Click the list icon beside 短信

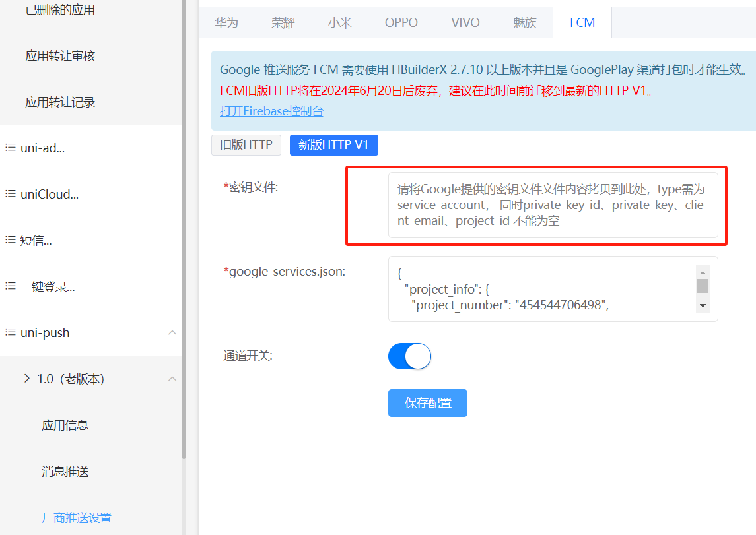10,240
